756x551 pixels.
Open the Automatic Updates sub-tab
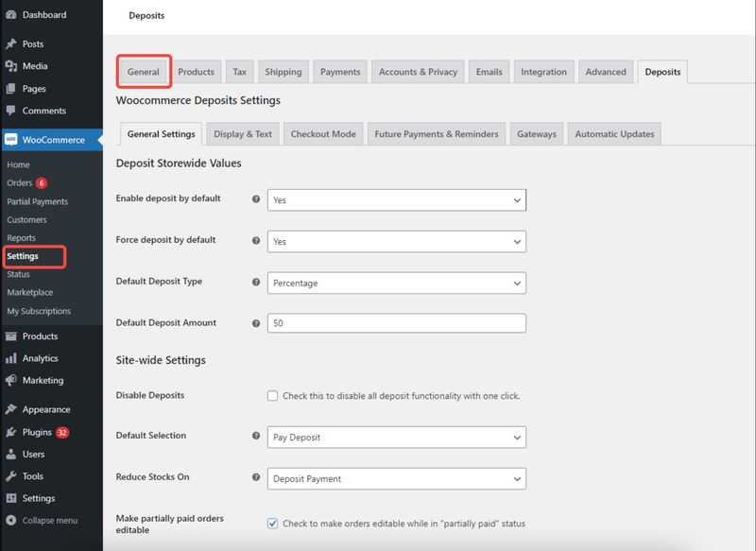point(614,134)
